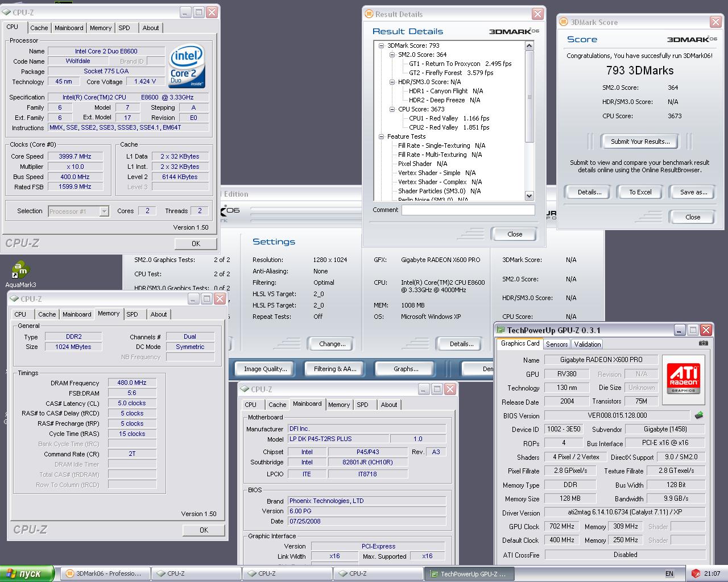Open Mainboard tab in top CPU-Z window
The width and height of the screenshot is (728, 582).
69,28
